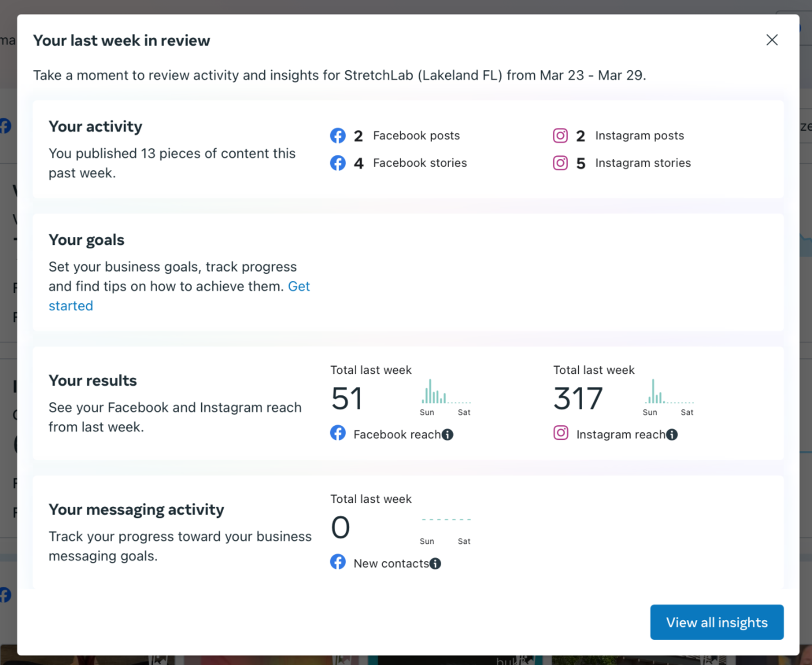Click the Facebook stories label
The width and height of the screenshot is (812, 665).
click(420, 163)
